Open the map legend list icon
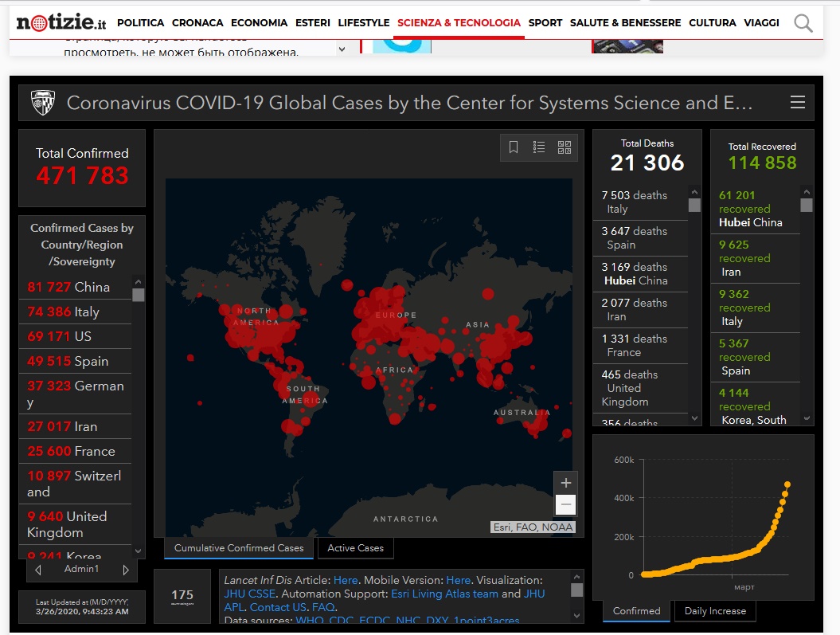 point(539,147)
